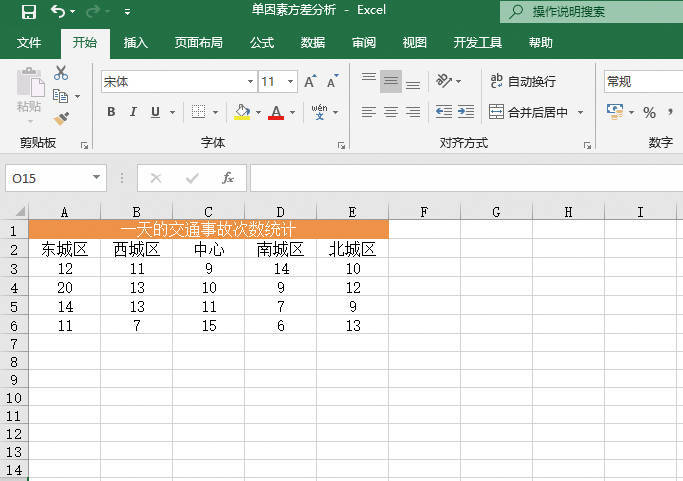Image resolution: width=683 pixels, height=481 pixels.
Task: Click the Cut scissors icon
Action: pyautogui.click(x=61, y=73)
